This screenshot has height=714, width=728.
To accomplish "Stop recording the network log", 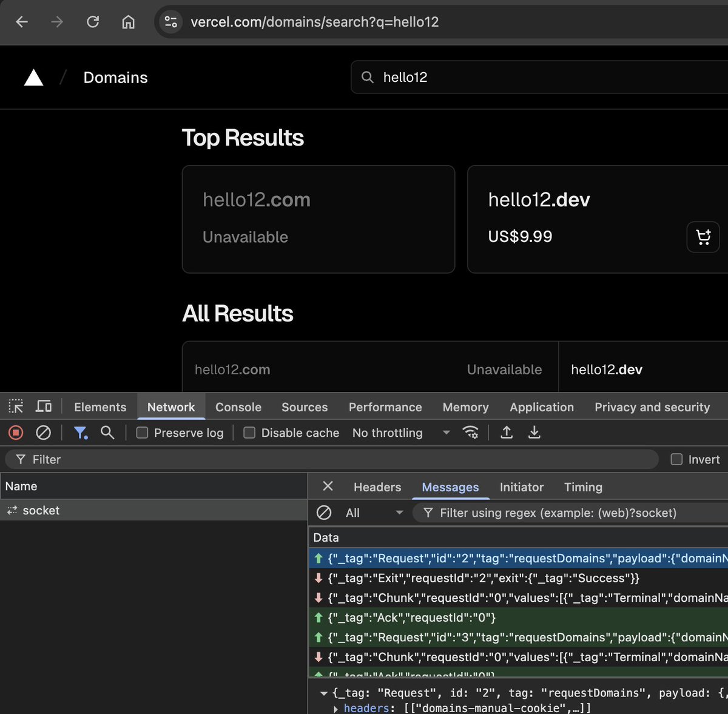I will coord(16,433).
